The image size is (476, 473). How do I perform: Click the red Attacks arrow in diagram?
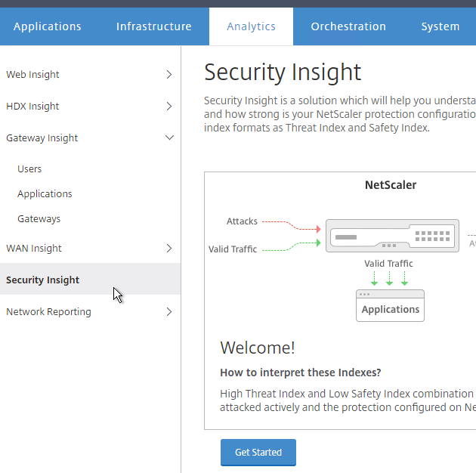pyautogui.click(x=292, y=226)
